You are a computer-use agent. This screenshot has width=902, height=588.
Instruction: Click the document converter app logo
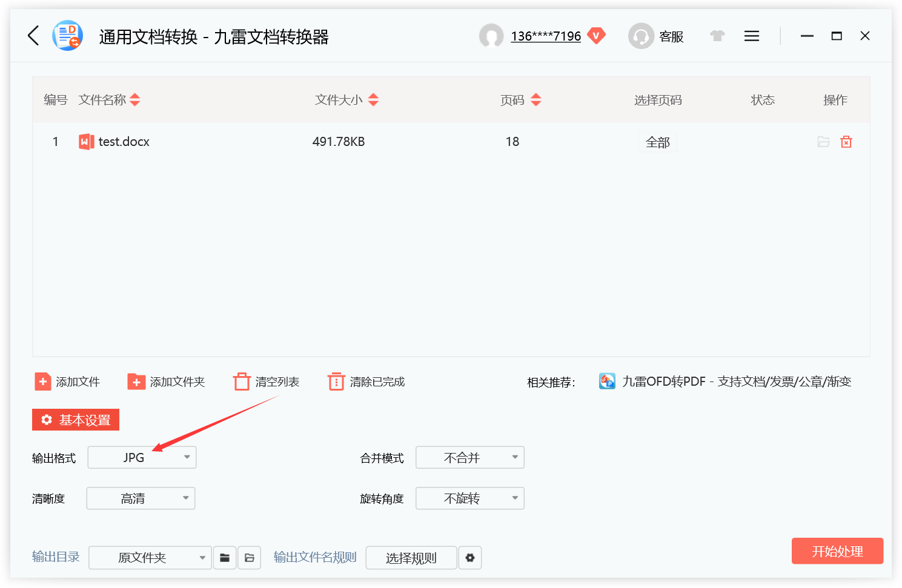coord(67,36)
